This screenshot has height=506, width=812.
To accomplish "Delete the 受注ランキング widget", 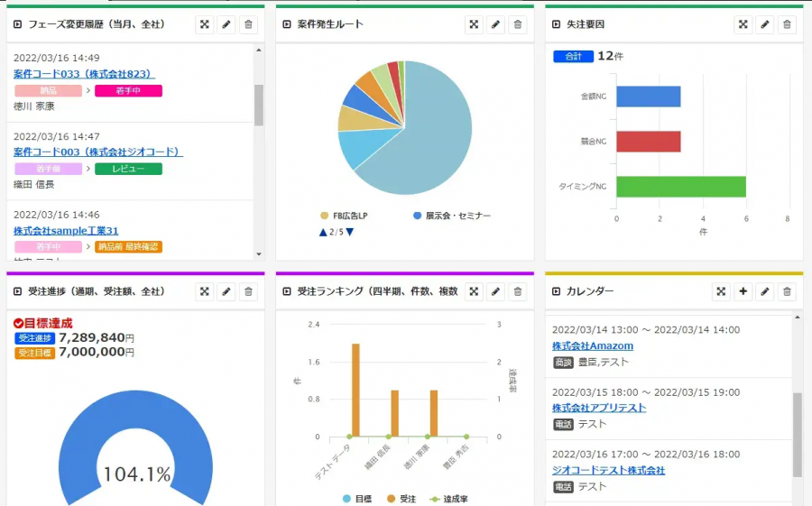I will coord(517,291).
